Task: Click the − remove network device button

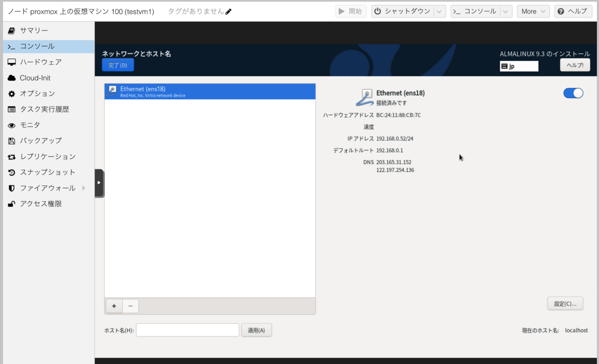Action: (x=131, y=306)
